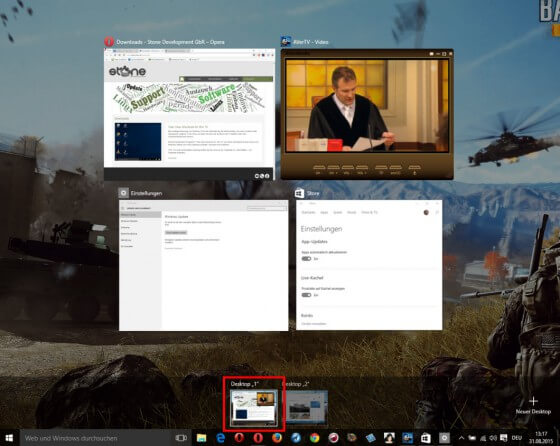Check the battery status tray icon
This screenshot has height=446, width=560.
472,438
